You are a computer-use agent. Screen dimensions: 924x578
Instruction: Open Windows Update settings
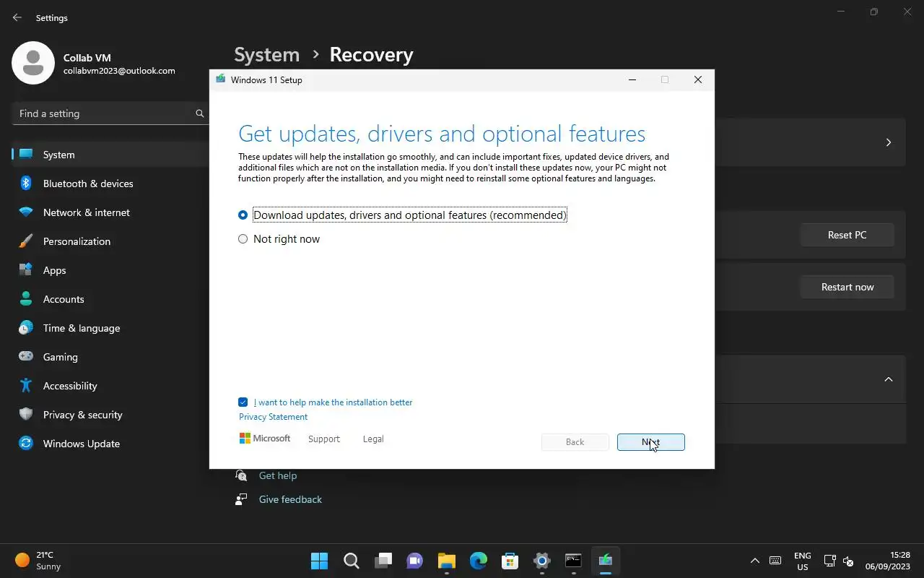click(x=110, y=444)
